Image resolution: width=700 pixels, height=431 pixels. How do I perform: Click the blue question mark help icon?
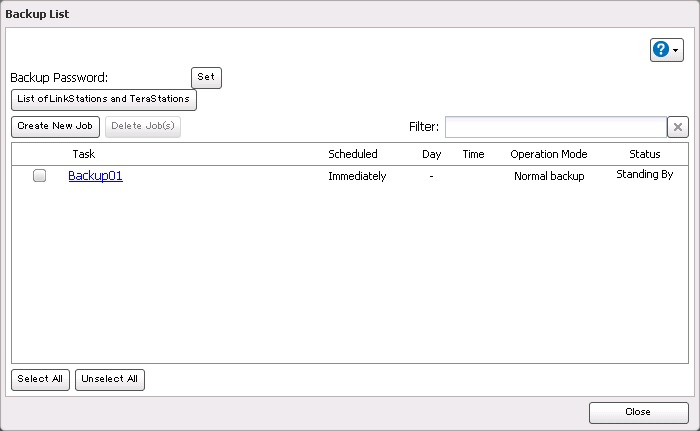pos(662,50)
